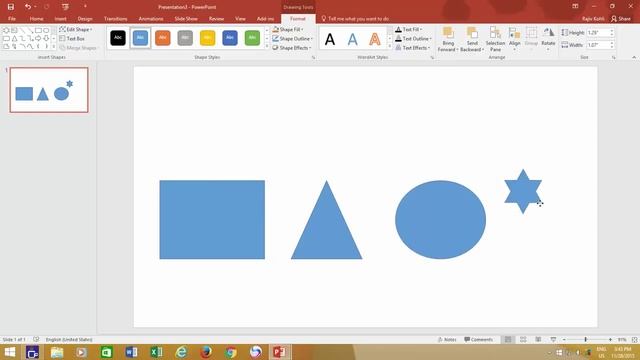640x360 pixels.
Task: Open the File tab
Action: pyautogui.click(x=12, y=18)
